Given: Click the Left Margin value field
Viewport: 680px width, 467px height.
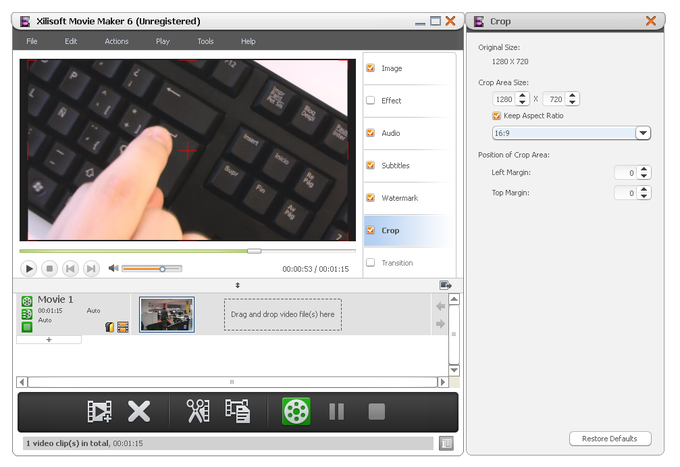Looking at the screenshot, I should click(627, 173).
